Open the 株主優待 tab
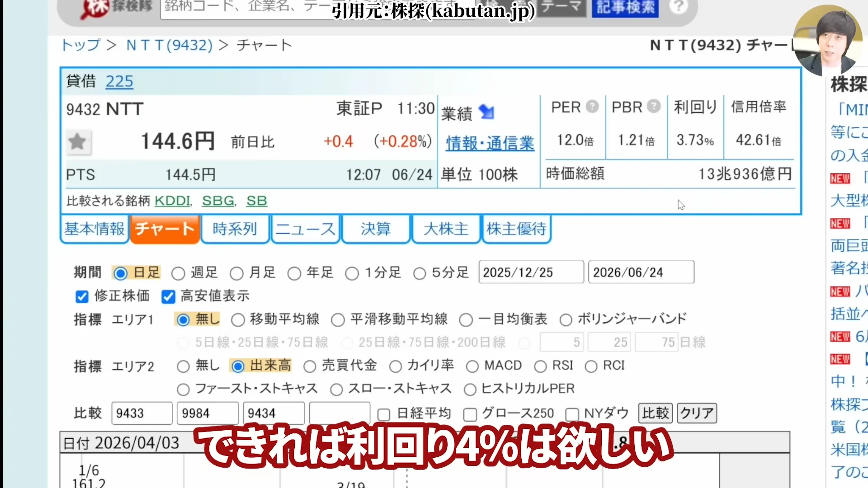Image resolution: width=868 pixels, height=488 pixels. pos(517,229)
